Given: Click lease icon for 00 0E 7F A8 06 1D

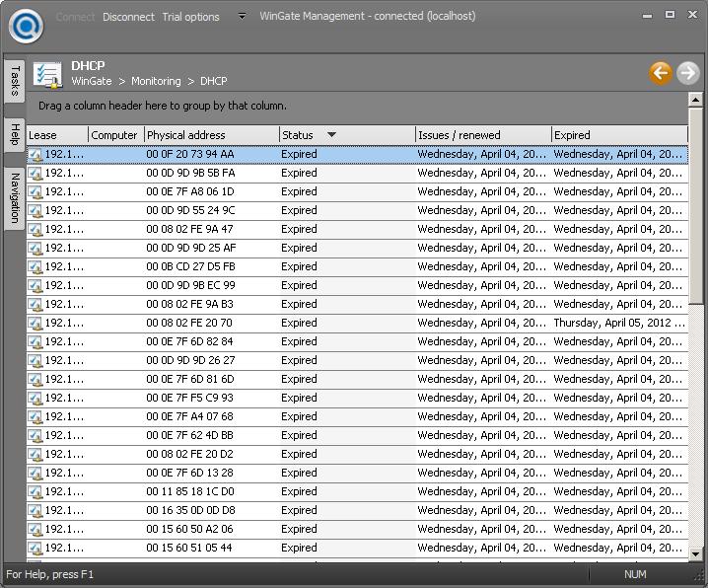Looking at the screenshot, I should 35,192.
